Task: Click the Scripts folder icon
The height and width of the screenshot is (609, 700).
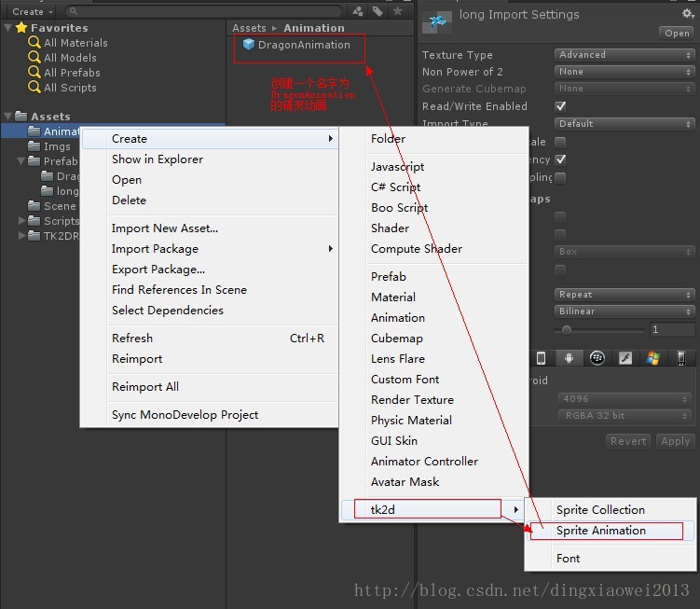Action: [x=34, y=221]
